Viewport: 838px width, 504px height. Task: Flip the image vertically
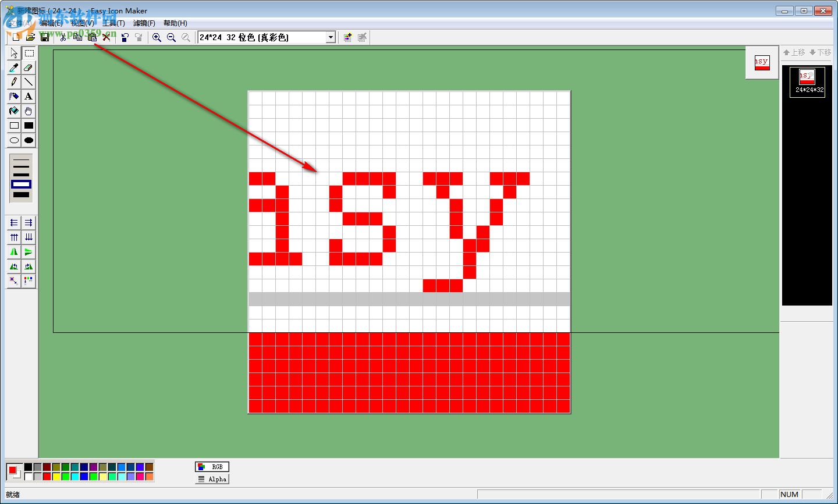29,252
